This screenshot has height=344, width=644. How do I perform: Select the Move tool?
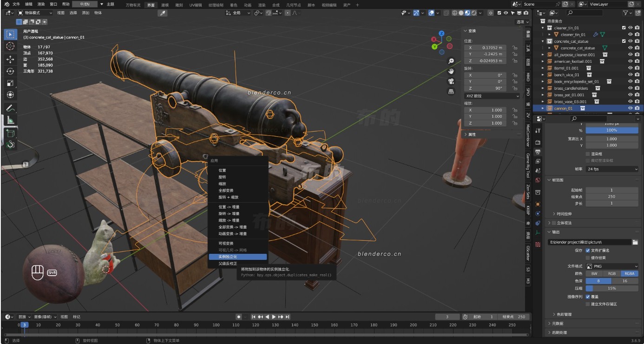(10, 59)
